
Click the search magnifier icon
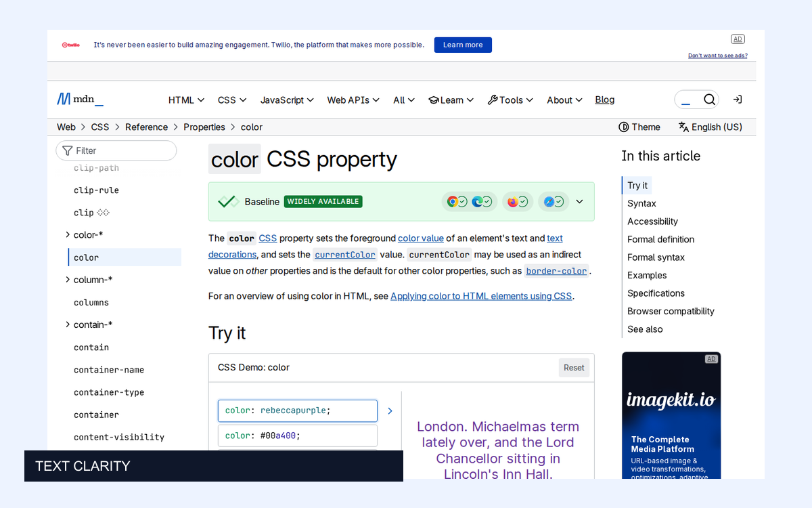tap(709, 100)
